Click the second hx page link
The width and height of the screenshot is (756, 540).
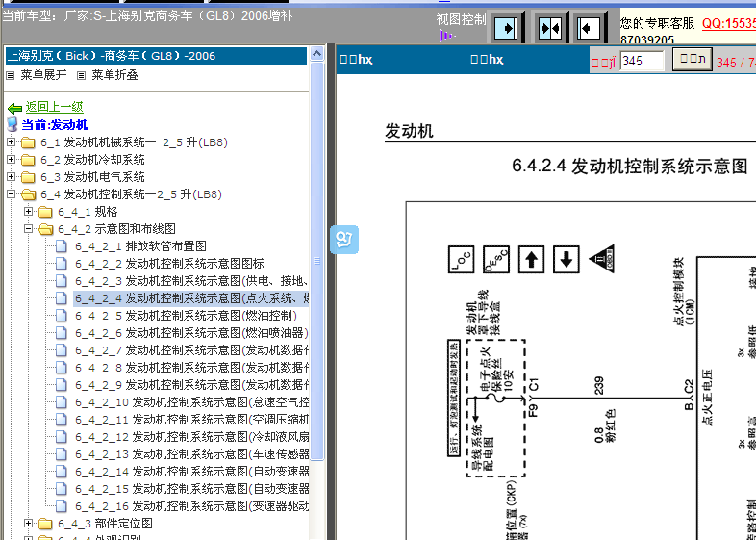487,60
